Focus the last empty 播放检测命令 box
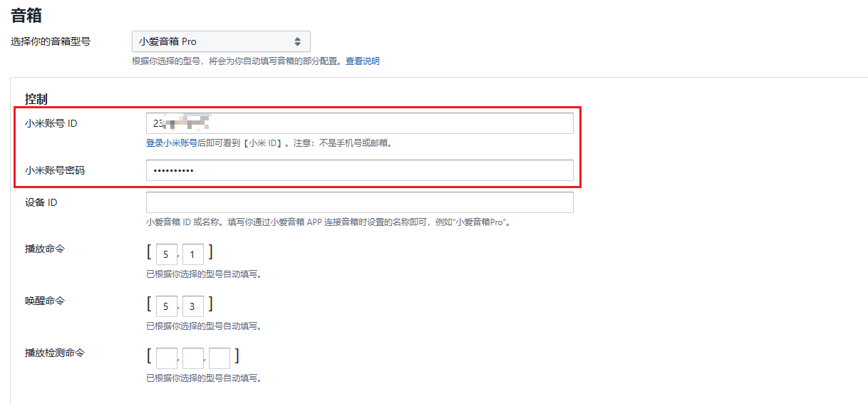The height and width of the screenshot is (404, 868). 219,358
